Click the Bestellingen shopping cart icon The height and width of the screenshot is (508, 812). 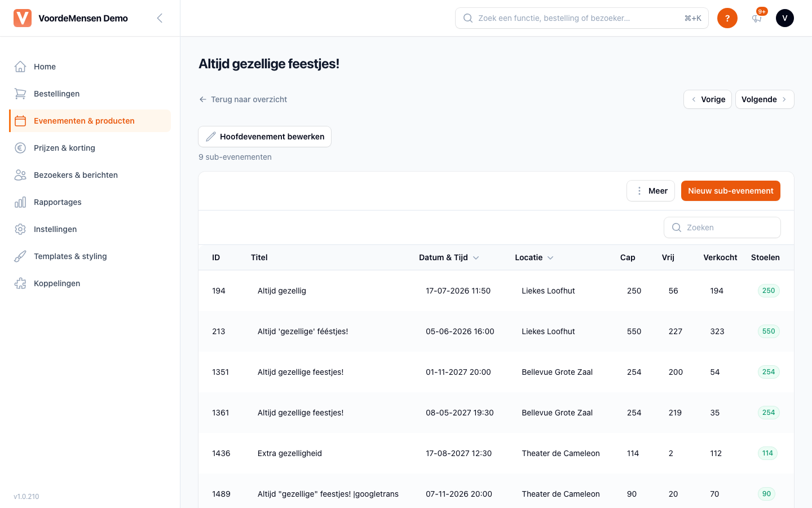pyautogui.click(x=20, y=94)
